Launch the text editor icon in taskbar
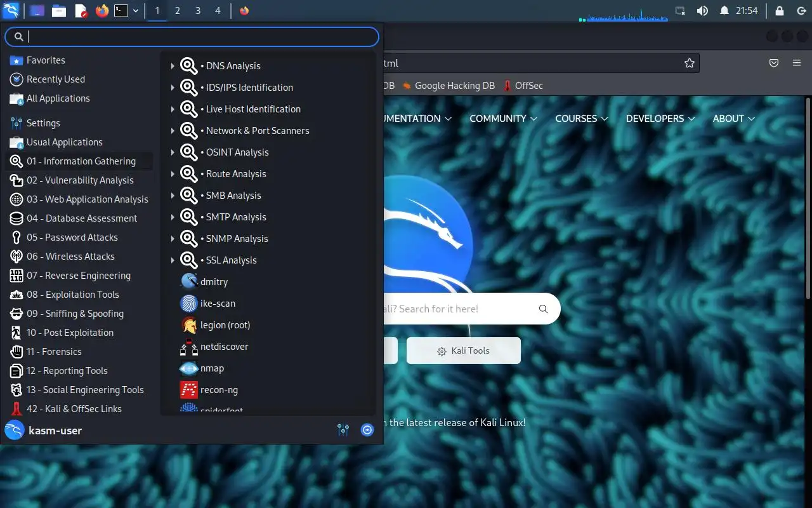This screenshot has height=508, width=812. point(81,11)
